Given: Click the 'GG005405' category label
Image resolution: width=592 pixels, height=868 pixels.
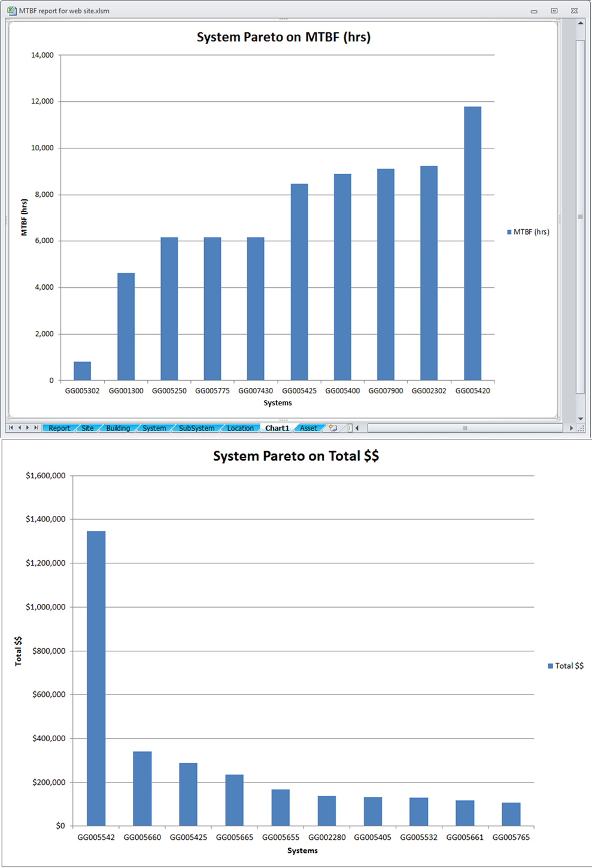Looking at the screenshot, I should coord(373,837).
